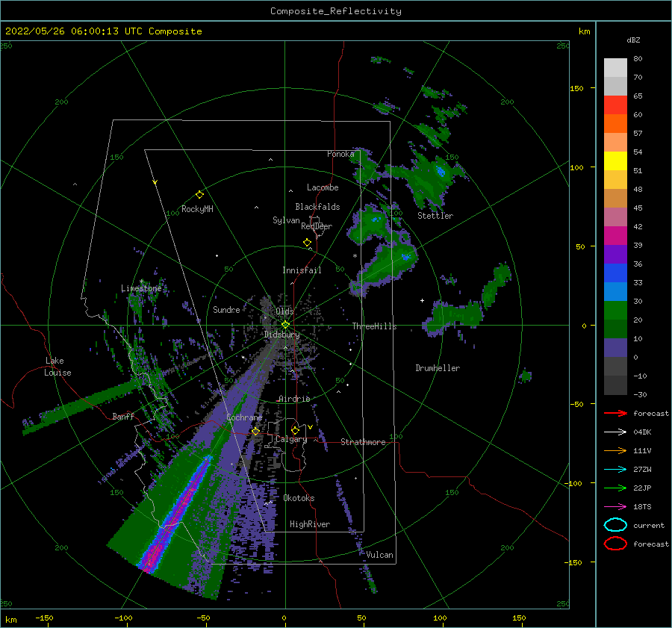This screenshot has height=628, width=672.
Task: Click the Okotoks town label
Action: [x=299, y=498]
